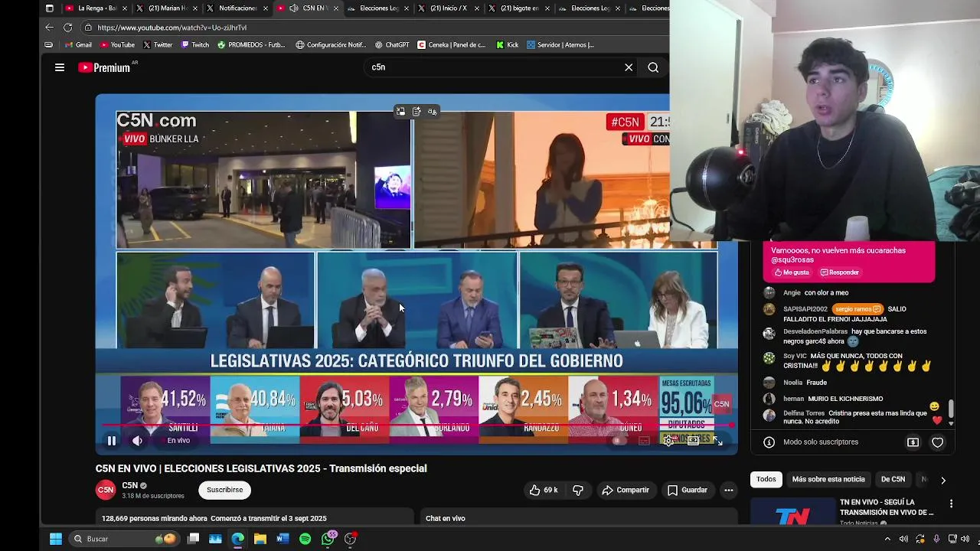Click the red video progress bar
Image resolution: width=980 pixels, height=551 pixels.
coord(417,425)
